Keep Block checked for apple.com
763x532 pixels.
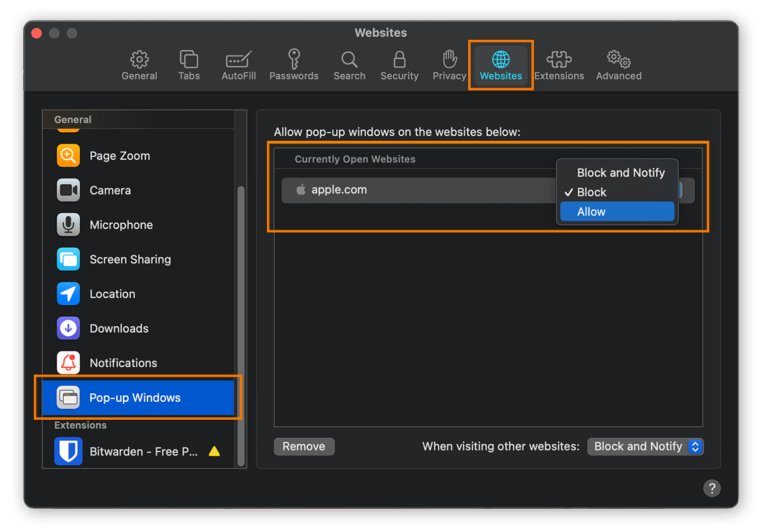[x=592, y=192]
